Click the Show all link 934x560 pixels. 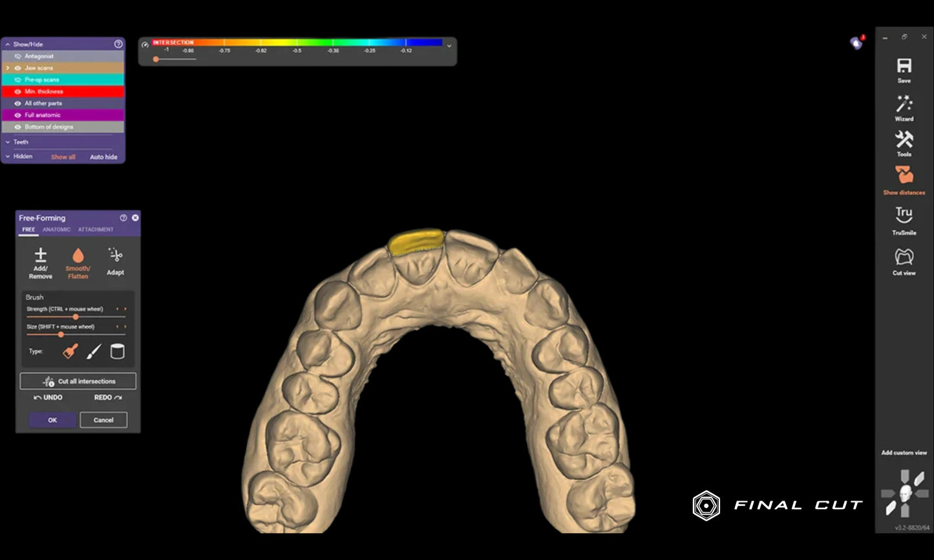click(x=63, y=157)
